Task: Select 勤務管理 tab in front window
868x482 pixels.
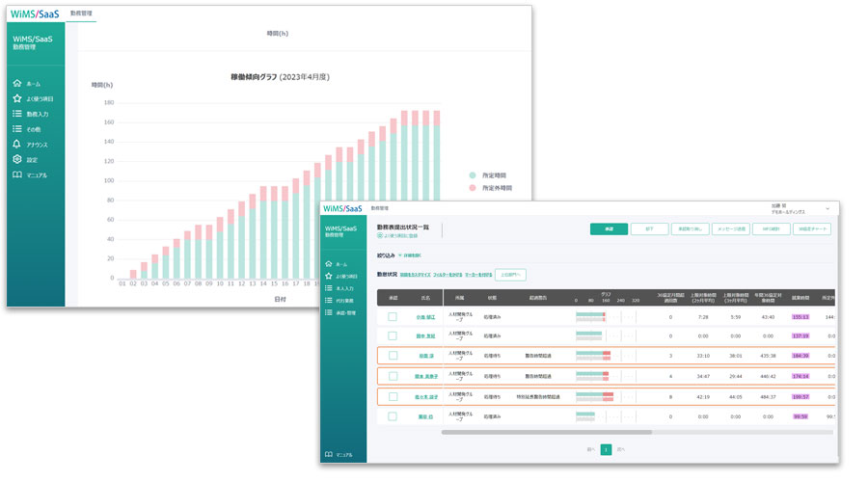Action: point(380,208)
